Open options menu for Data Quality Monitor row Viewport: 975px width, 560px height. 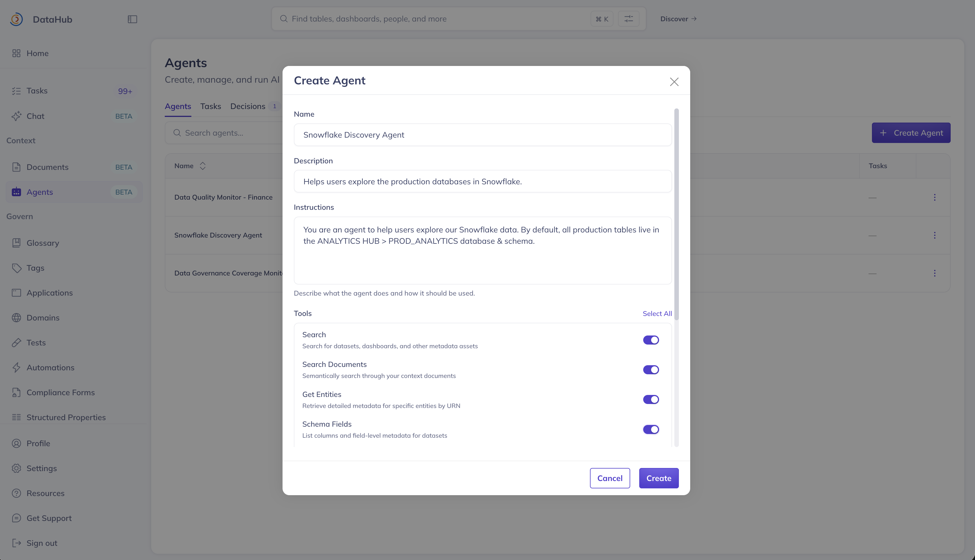935,197
